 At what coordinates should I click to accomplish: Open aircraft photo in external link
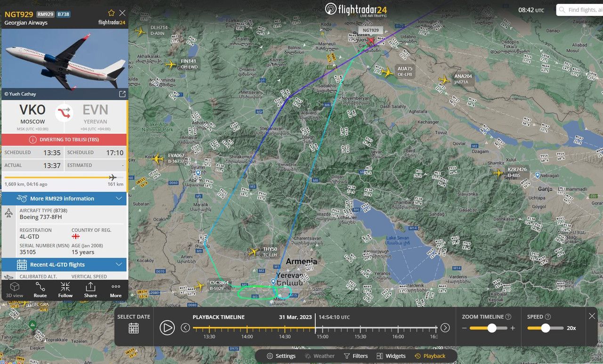122,94
